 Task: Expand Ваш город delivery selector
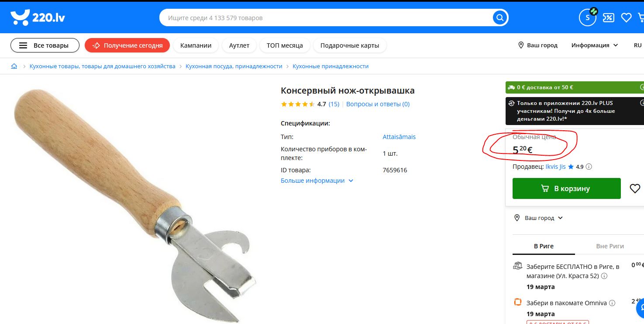point(539,218)
